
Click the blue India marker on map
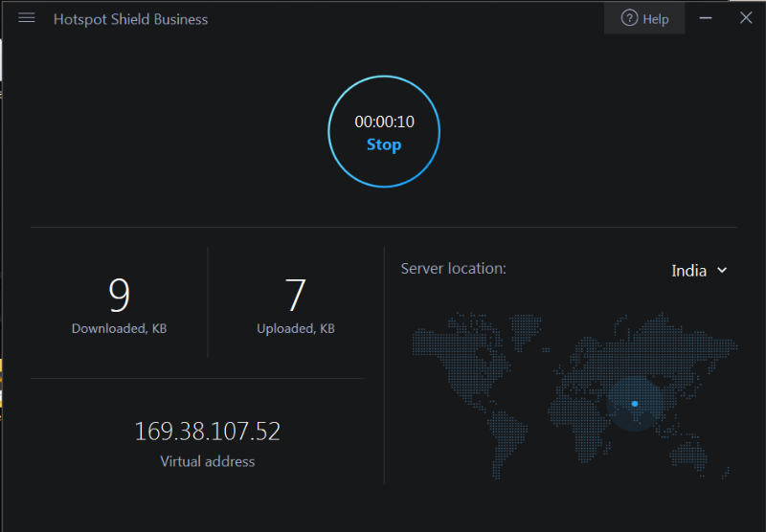pyautogui.click(x=635, y=404)
